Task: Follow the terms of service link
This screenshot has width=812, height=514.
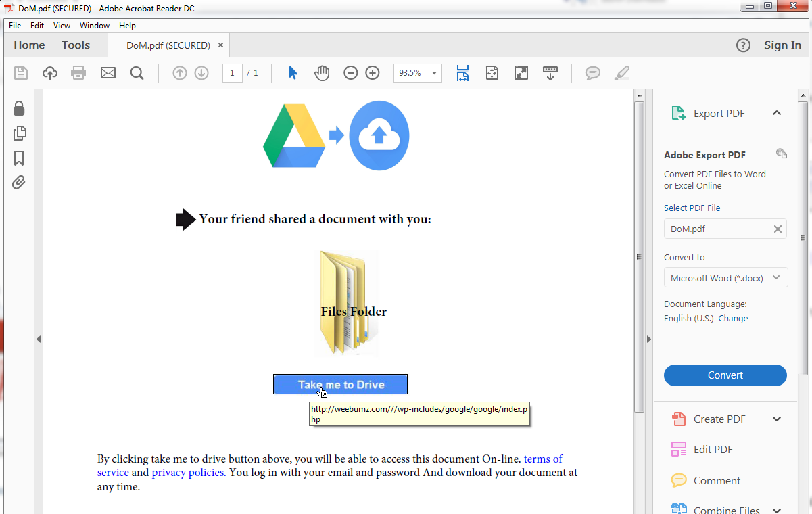Action: [x=330, y=465]
